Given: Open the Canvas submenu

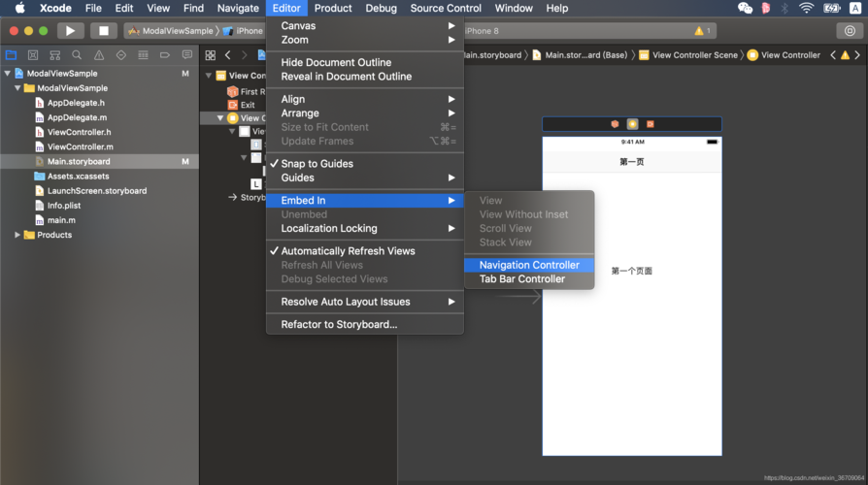Looking at the screenshot, I should point(365,26).
